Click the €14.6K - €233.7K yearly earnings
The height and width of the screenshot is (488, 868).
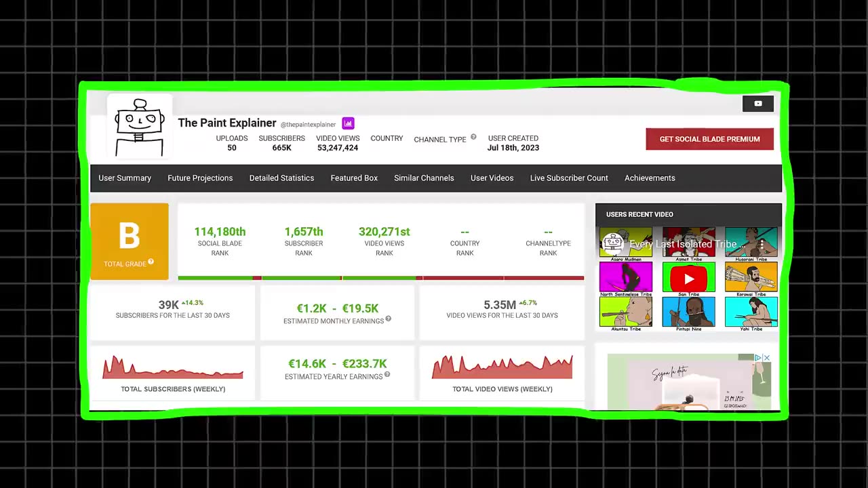click(x=337, y=364)
